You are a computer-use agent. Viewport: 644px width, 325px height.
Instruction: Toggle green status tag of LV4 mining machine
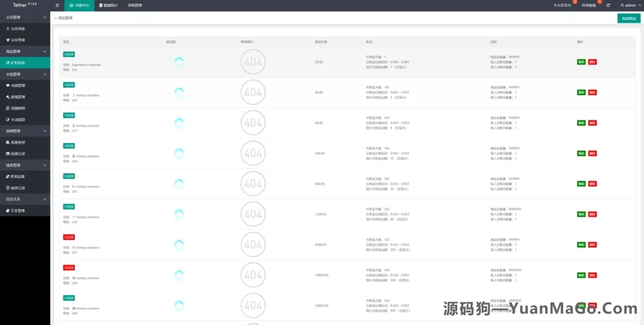69,145
